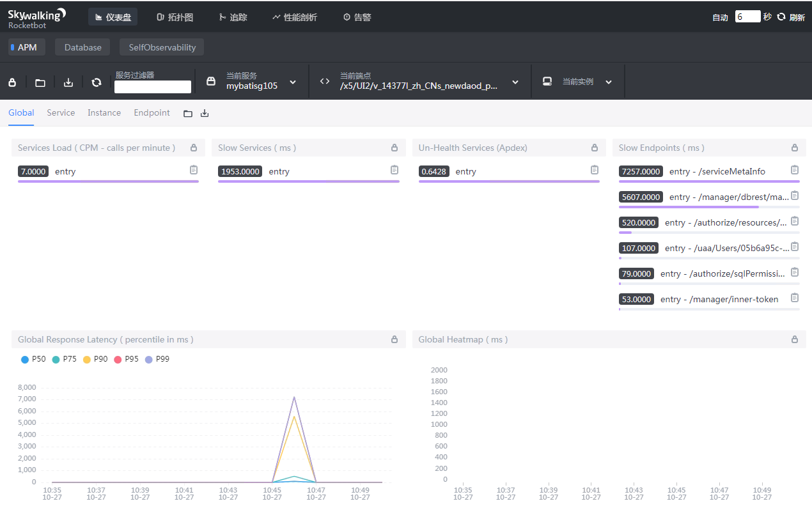Toggle the P95 legend series
Viewport: 812px width, 515px height.
[126, 360]
